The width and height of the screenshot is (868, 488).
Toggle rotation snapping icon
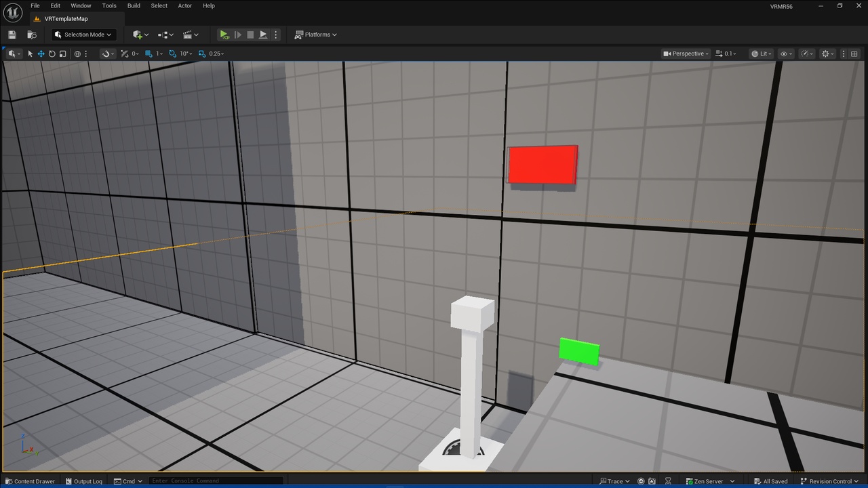172,54
